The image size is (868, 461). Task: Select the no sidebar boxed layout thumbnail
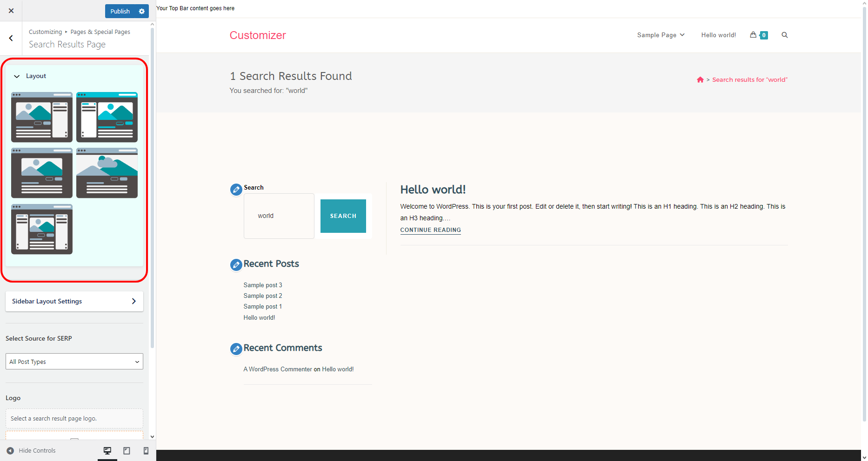coord(42,173)
